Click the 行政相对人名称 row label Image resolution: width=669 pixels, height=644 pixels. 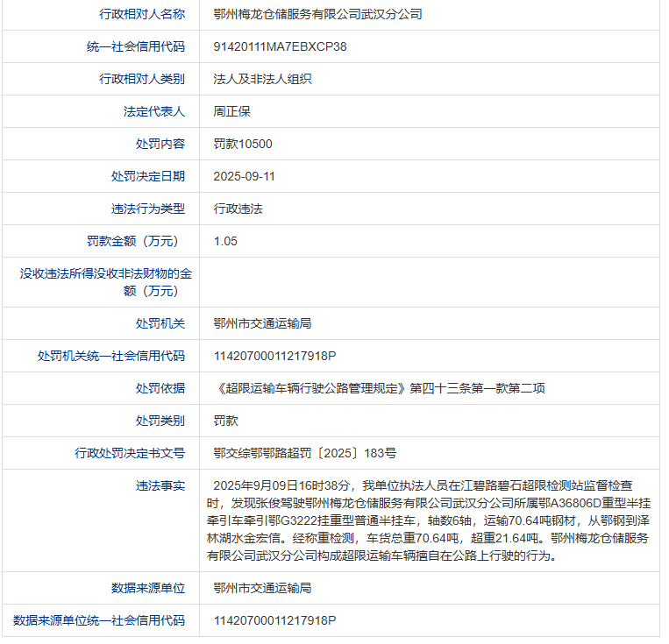(142, 14)
